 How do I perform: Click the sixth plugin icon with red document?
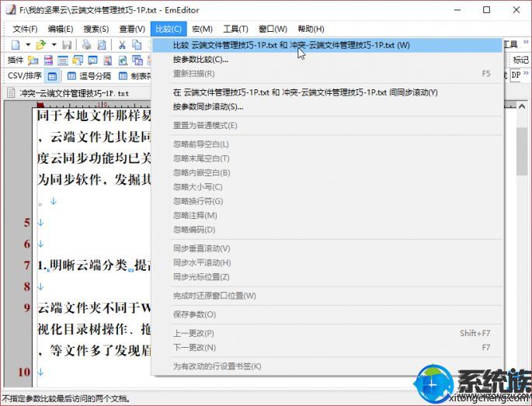coord(107,61)
